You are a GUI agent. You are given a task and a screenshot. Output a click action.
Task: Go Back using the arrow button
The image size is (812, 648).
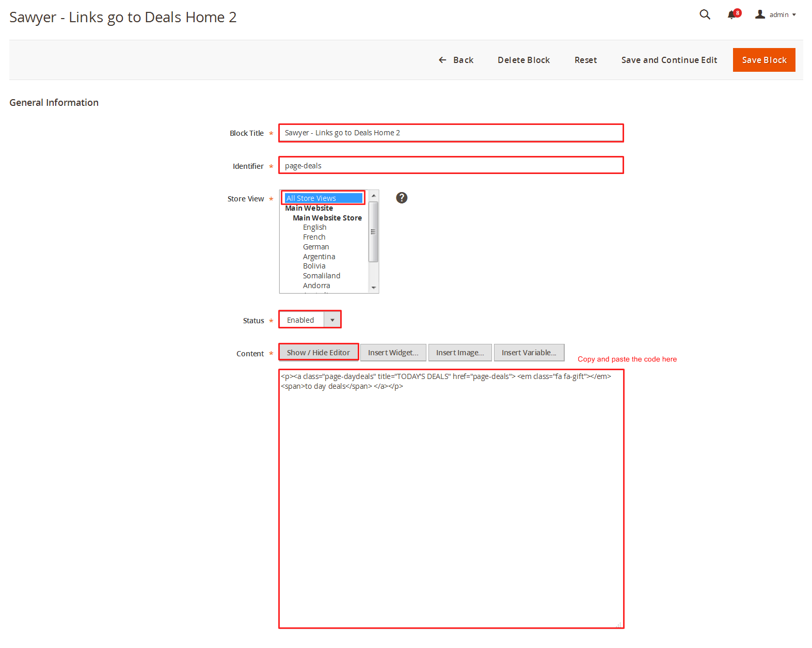pyautogui.click(x=456, y=60)
